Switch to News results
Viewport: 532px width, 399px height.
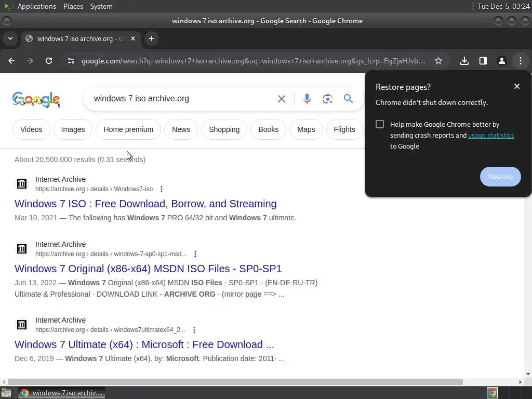tap(181, 129)
